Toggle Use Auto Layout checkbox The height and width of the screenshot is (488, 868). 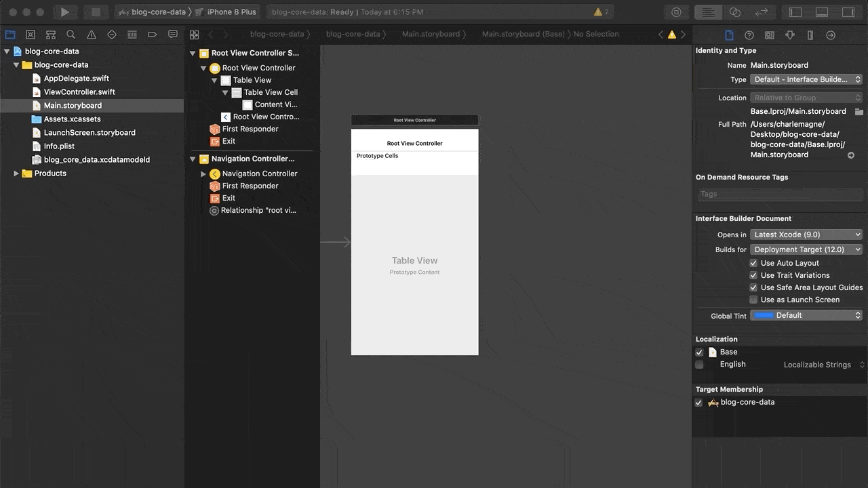click(753, 263)
